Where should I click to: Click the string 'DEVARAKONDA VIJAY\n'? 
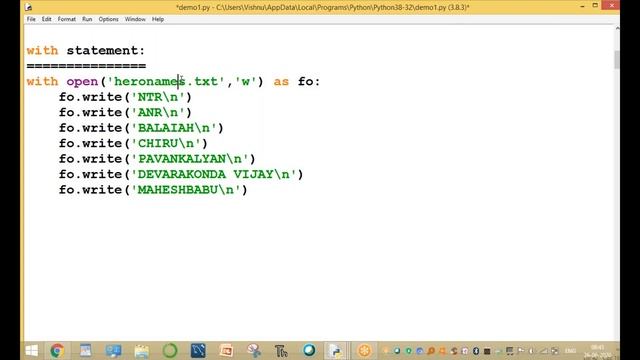213,175
